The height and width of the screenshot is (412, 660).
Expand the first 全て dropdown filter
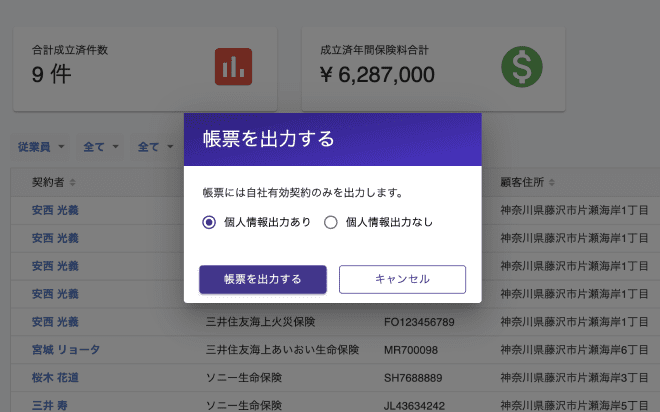[100, 147]
